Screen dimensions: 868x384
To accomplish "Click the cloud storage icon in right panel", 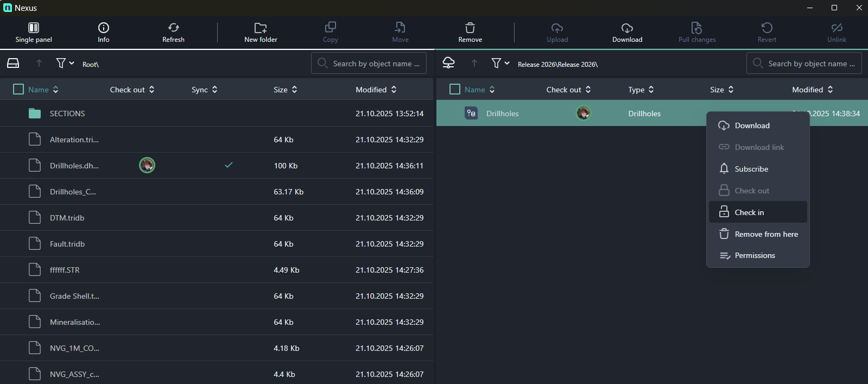I will click(x=448, y=64).
